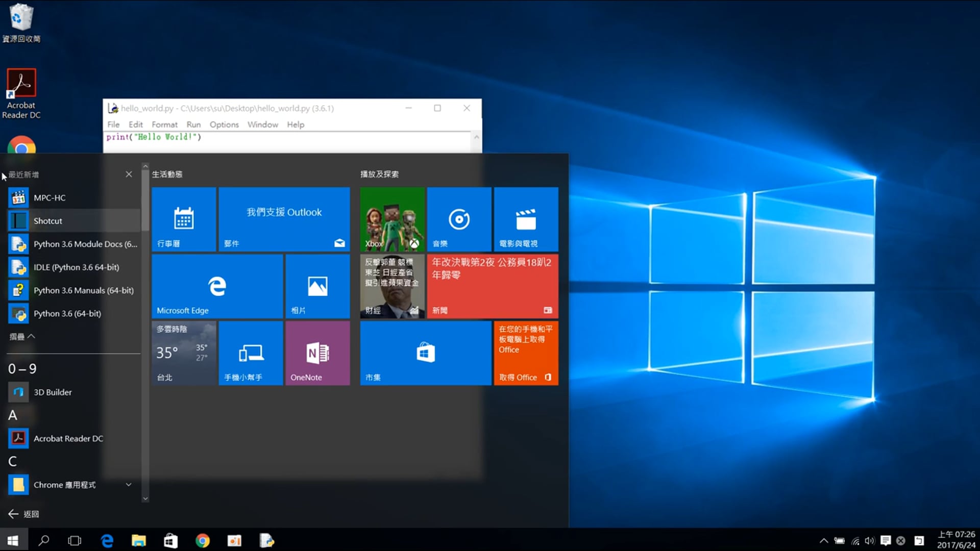This screenshot has width=980, height=551.
Task: Launch IDLE (Python 3.6 64-bit)
Action: [76, 267]
